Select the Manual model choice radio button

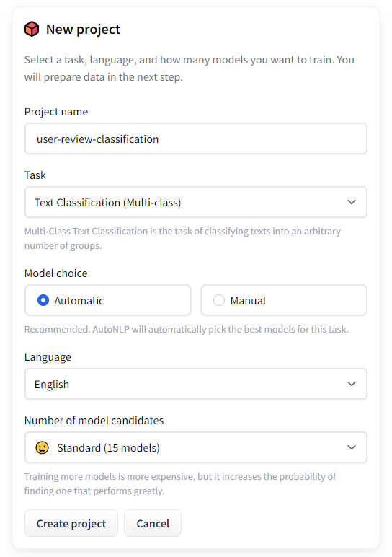click(219, 301)
